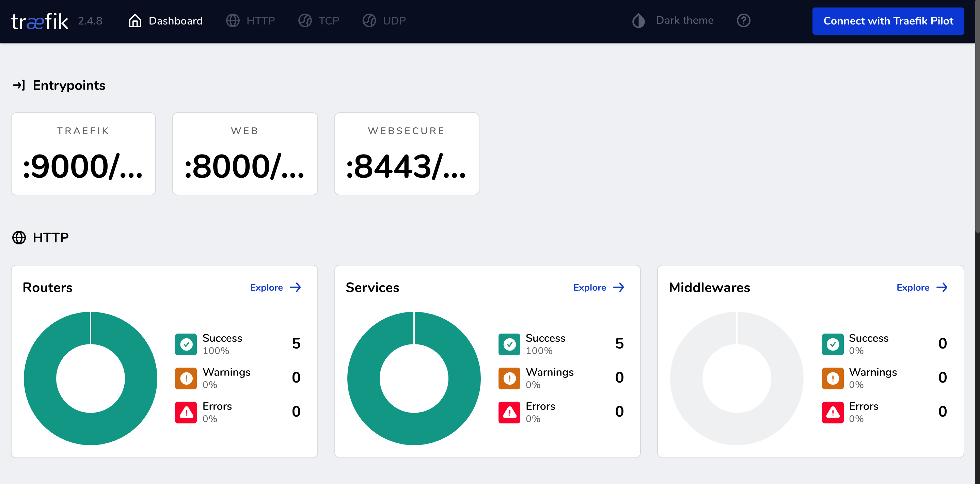Click the Services Warnings orange icon
Viewport: 980px width, 484px height.
click(509, 378)
